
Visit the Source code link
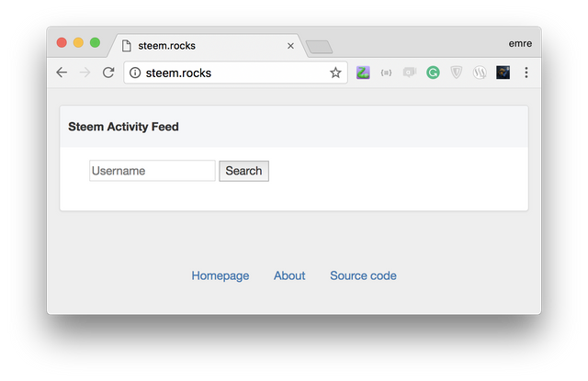tap(363, 275)
